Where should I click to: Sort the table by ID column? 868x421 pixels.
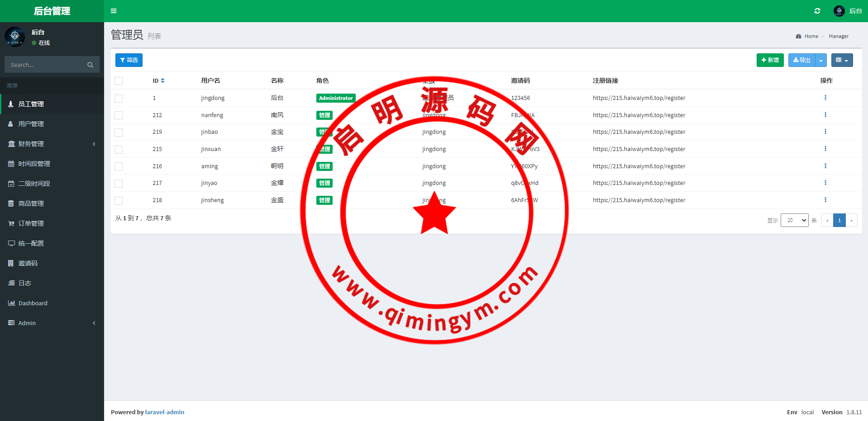(162, 81)
